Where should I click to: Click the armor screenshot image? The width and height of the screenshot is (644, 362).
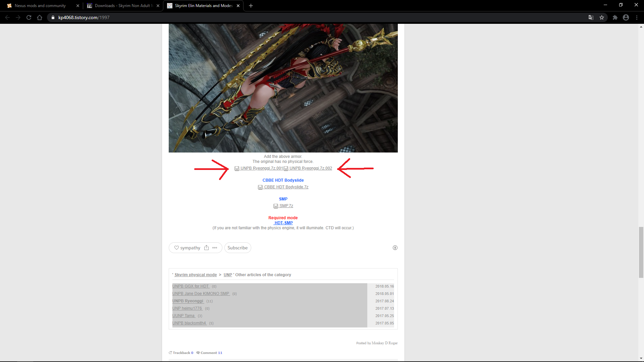coord(283,88)
